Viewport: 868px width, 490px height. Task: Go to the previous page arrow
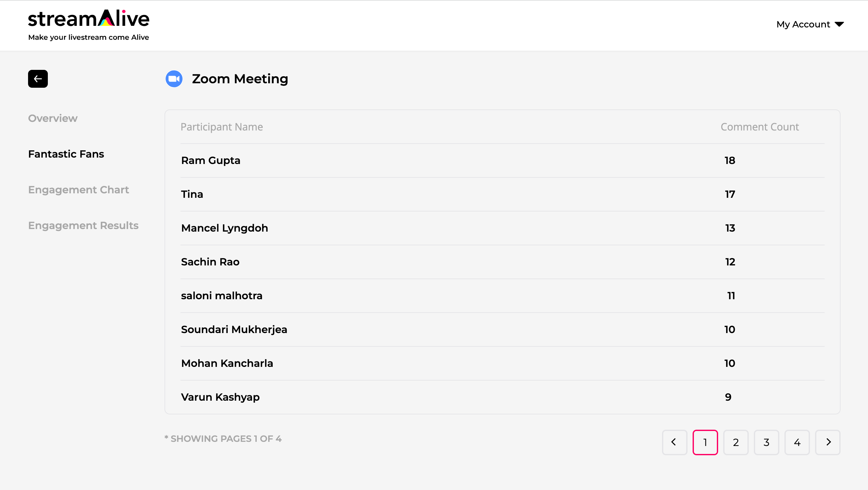coord(674,442)
